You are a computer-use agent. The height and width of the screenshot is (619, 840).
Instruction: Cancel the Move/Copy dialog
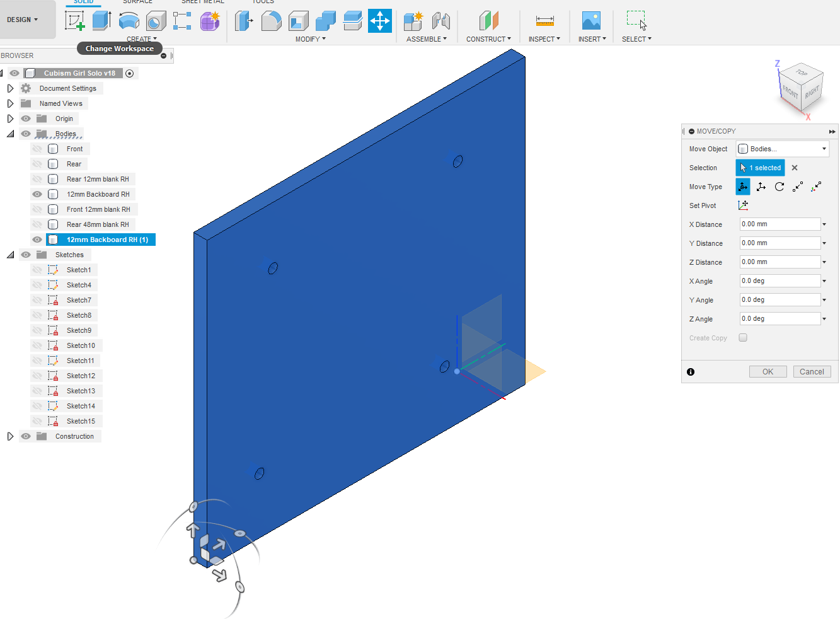click(x=812, y=372)
